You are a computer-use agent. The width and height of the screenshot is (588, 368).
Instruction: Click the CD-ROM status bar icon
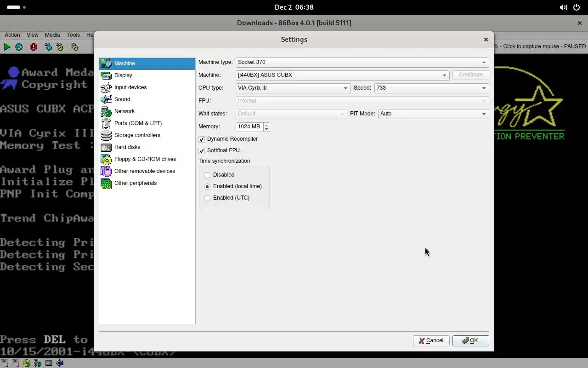tap(27, 363)
